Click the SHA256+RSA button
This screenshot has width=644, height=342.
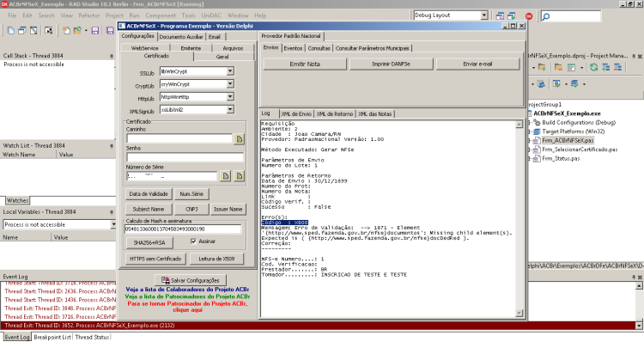(149, 242)
